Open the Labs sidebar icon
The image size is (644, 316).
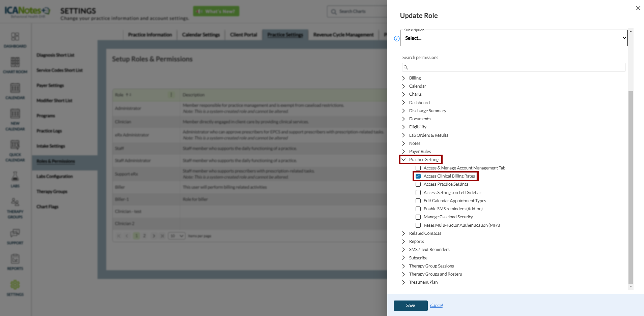(15, 179)
